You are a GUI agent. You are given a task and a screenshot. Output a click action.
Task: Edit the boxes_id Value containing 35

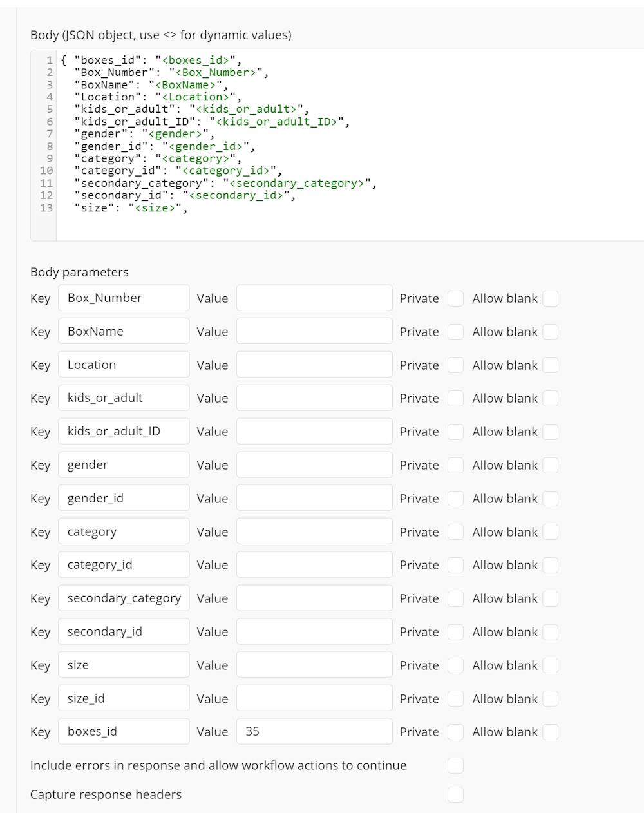click(314, 731)
